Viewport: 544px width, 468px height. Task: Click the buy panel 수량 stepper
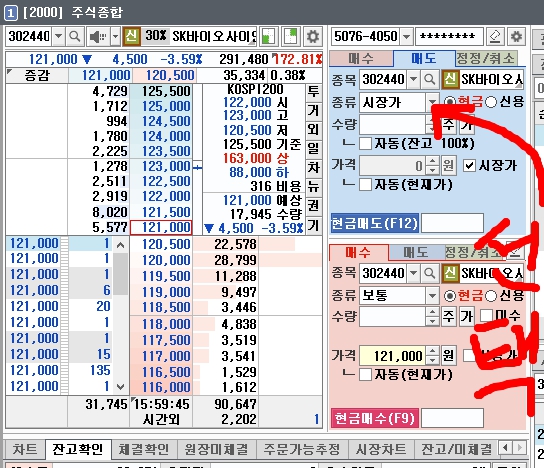[x=432, y=316]
